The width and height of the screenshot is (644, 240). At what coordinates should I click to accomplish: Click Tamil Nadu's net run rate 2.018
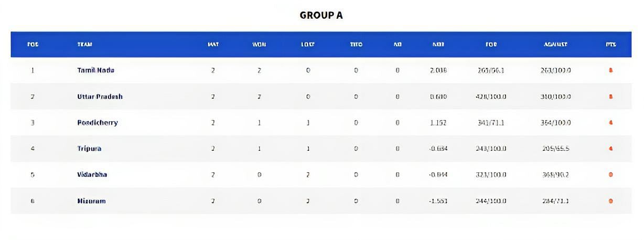point(438,70)
